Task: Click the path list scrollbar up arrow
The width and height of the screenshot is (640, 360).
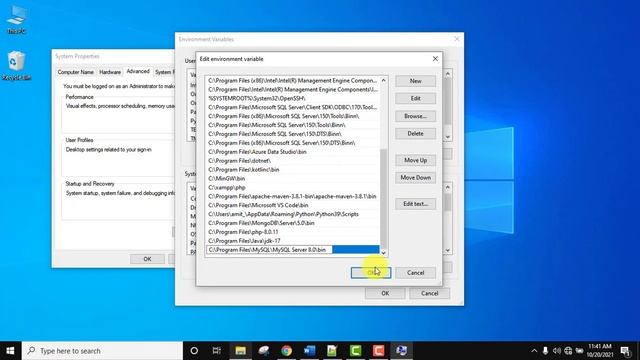Action: click(x=383, y=80)
